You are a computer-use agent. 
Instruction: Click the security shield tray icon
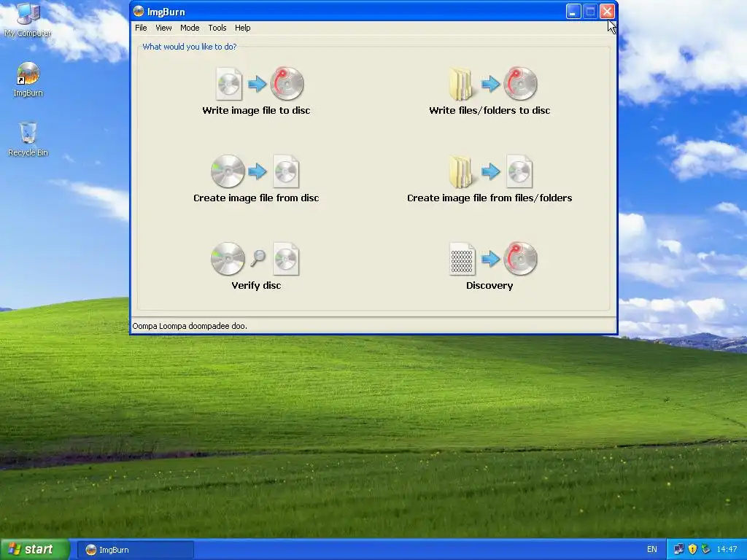[692, 549]
